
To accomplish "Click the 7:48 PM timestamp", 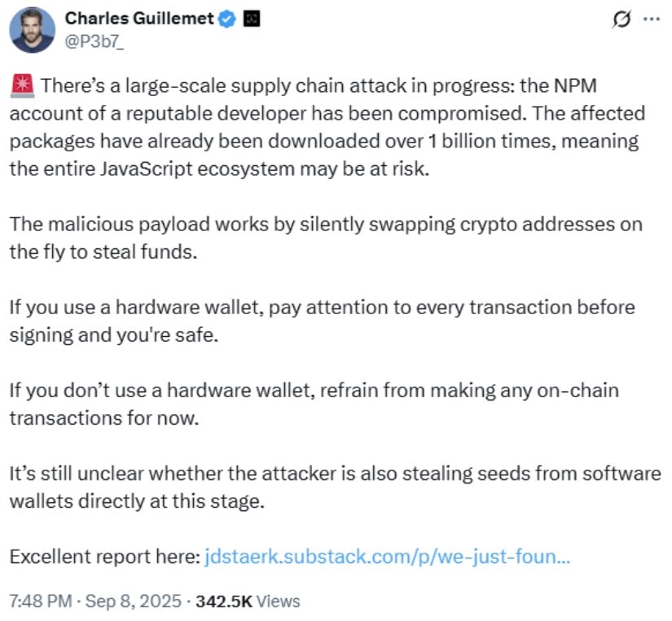I will (x=41, y=601).
